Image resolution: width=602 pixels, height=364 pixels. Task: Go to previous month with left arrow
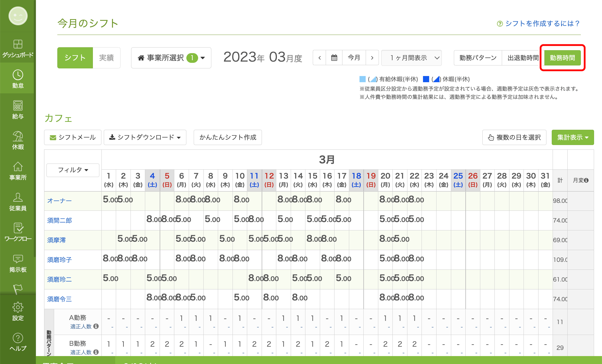320,58
